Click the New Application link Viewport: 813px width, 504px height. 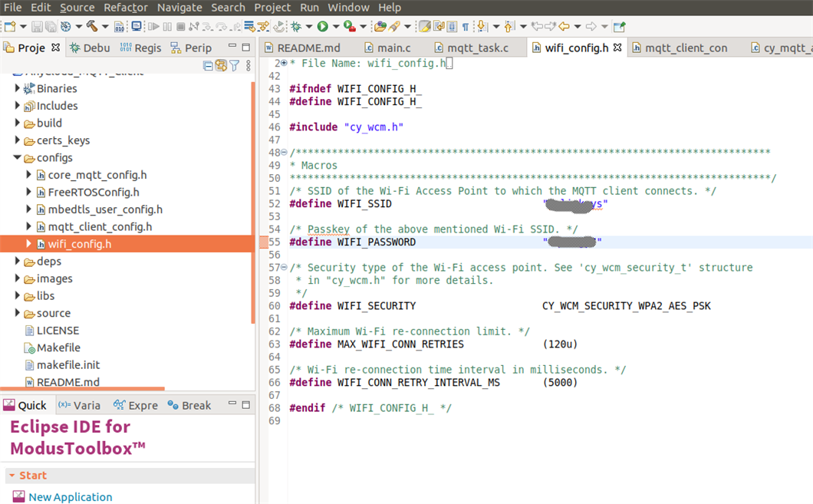[70, 497]
